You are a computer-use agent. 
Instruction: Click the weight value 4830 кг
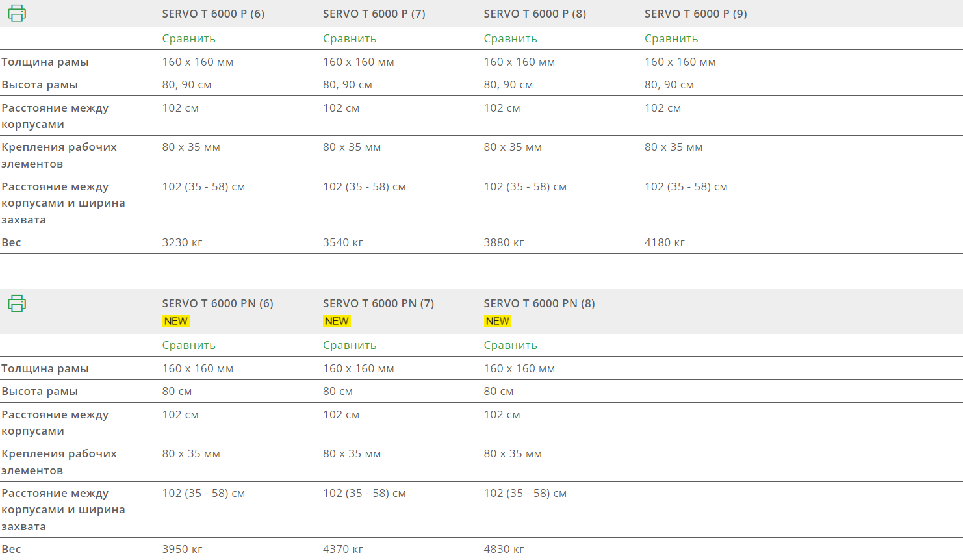pyautogui.click(x=504, y=549)
